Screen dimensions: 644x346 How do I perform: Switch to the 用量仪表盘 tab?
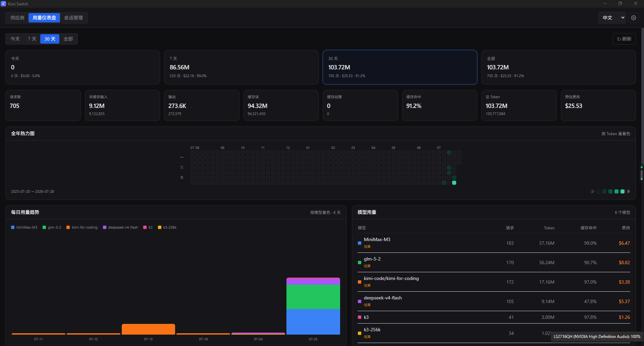[x=44, y=18]
